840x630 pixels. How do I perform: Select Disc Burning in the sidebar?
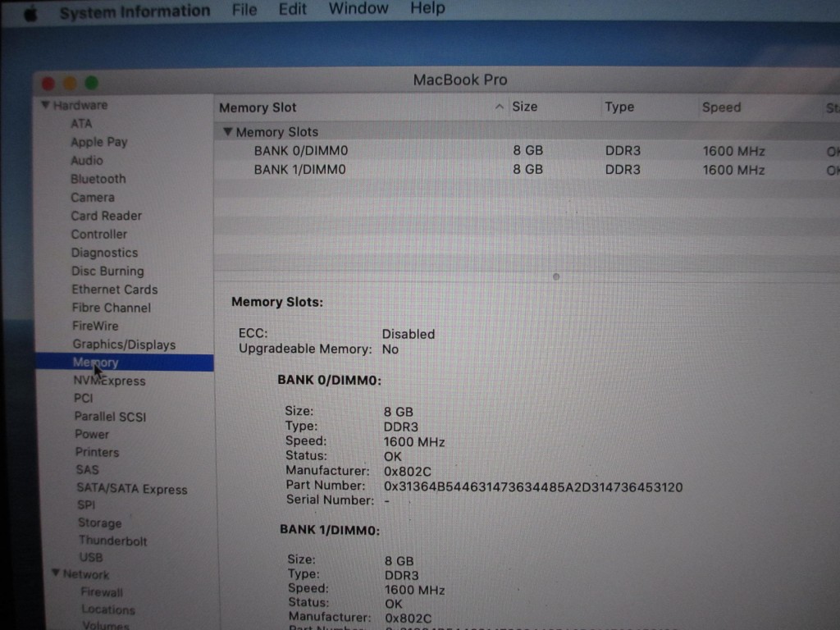[107, 271]
